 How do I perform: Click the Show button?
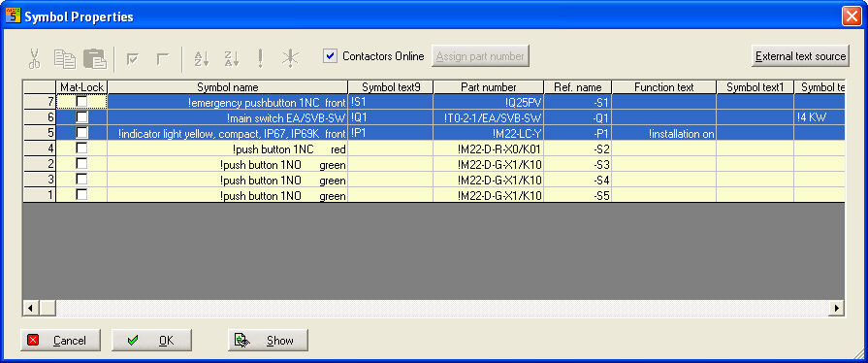[x=268, y=341]
